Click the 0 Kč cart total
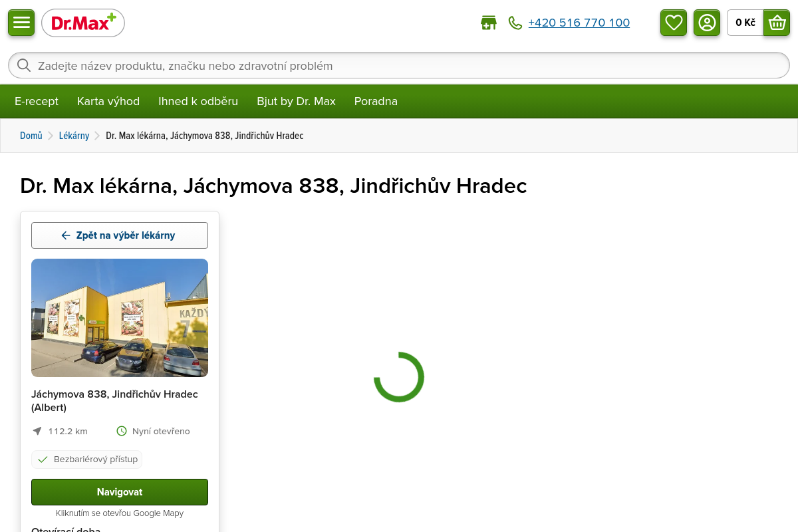Viewport: 798px width, 532px height. (x=745, y=23)
